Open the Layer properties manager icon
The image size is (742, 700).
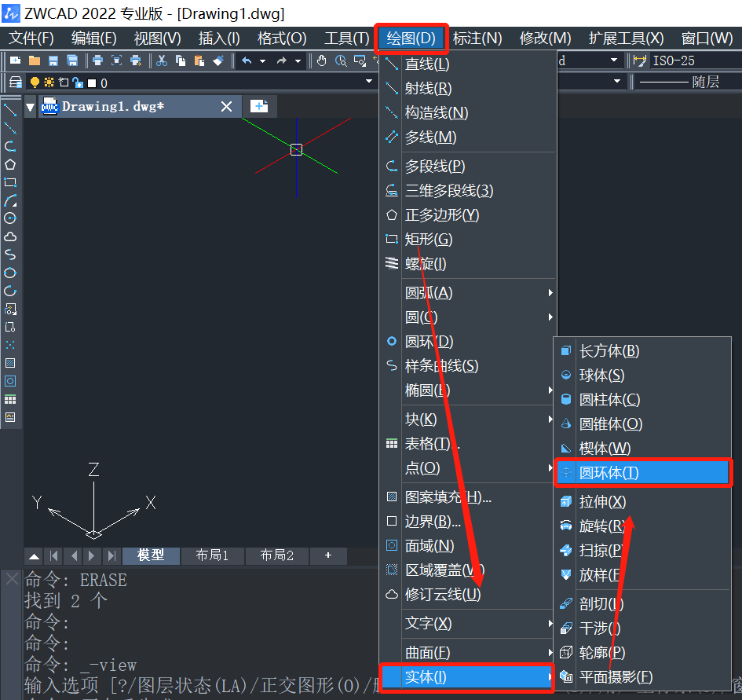coord(16,82)
